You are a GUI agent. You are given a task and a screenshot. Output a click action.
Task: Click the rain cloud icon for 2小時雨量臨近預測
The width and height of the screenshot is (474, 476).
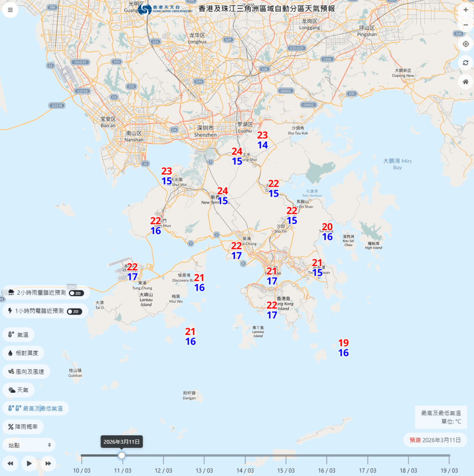pyautogui.click(x=11, y=292)
